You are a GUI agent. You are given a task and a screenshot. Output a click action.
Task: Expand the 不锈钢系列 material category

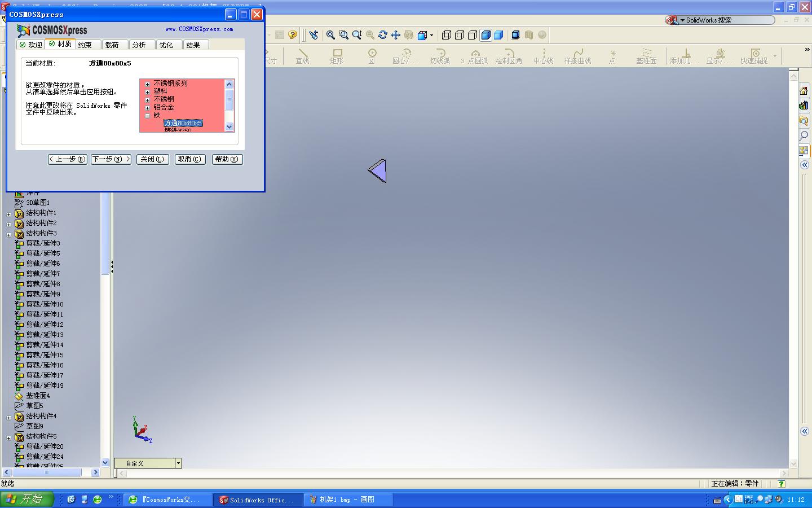148,84
